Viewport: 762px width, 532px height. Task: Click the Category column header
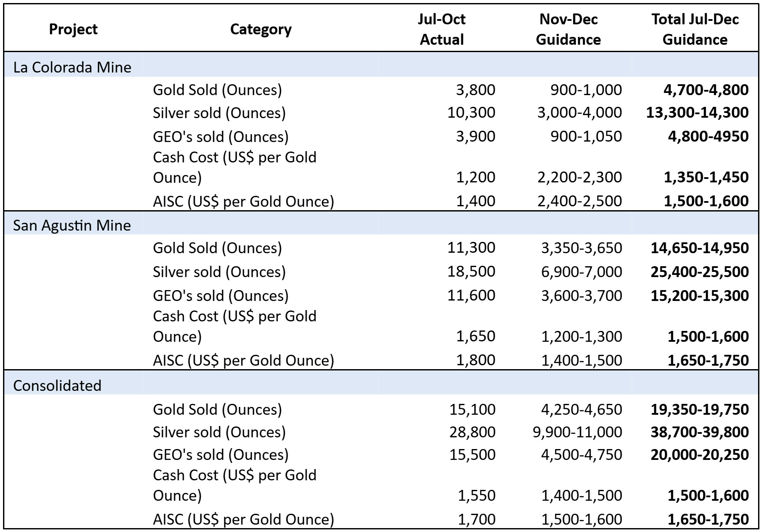pyautogui.click(x=261, y=29)
